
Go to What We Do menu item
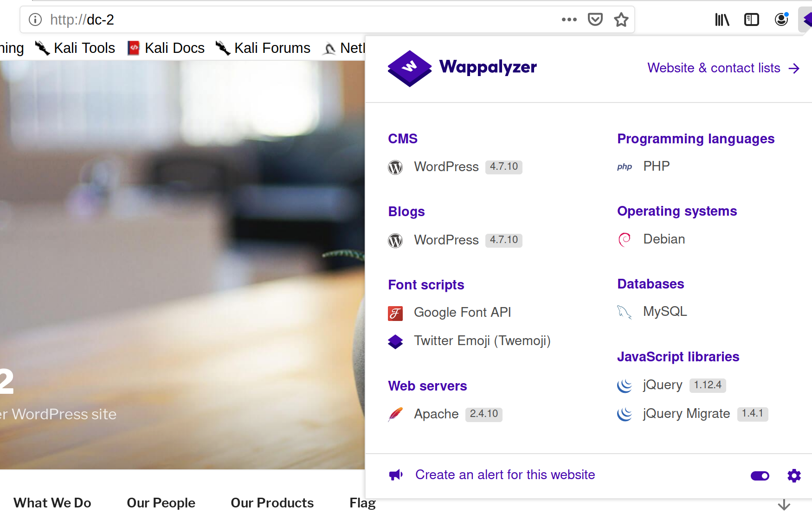pyautogui.click(x=52, y=503)
